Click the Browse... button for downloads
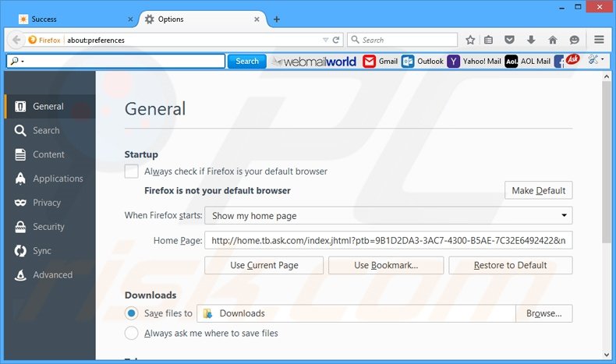 tap(543, 313)
